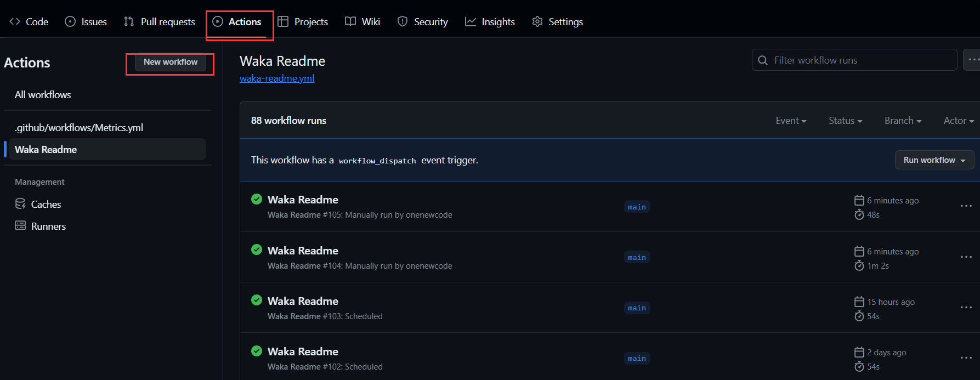The width and height of the screenshot is (980, 380).
Task: Click the search magnifier icon
Action: click(763, 60)
